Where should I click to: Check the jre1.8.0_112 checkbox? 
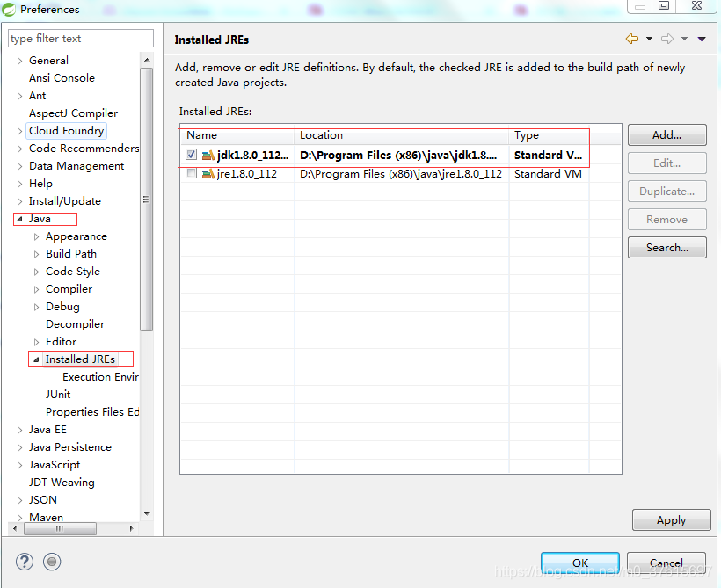coord(191,173)
